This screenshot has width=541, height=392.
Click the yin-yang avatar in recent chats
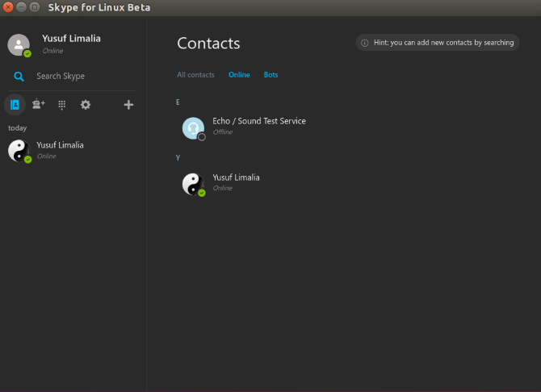(19, 150)
